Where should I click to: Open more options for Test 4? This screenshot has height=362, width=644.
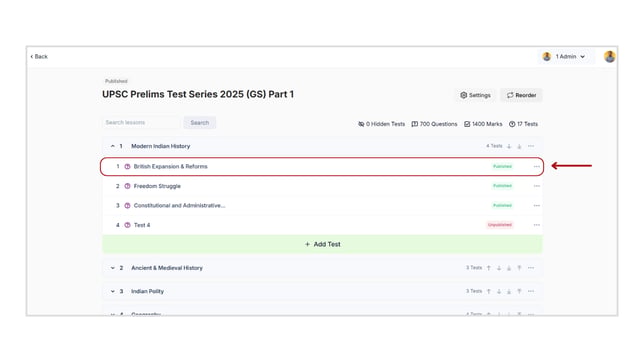point(537,225)
